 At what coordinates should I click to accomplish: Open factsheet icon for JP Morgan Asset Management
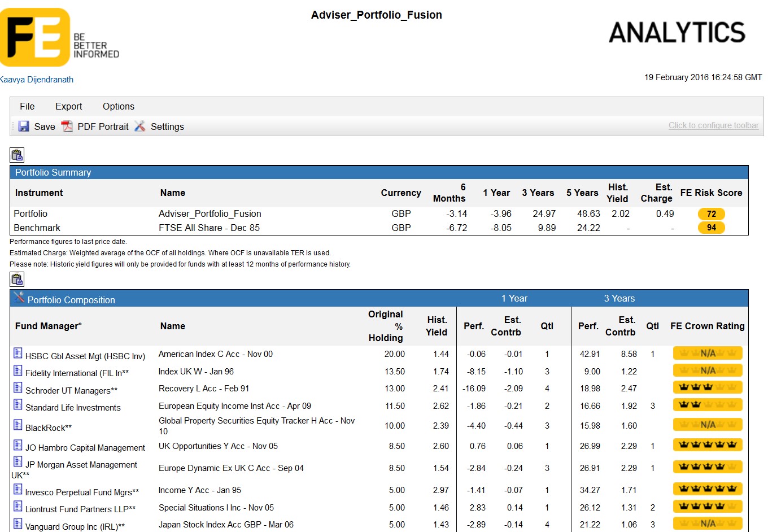coord(18,462)
